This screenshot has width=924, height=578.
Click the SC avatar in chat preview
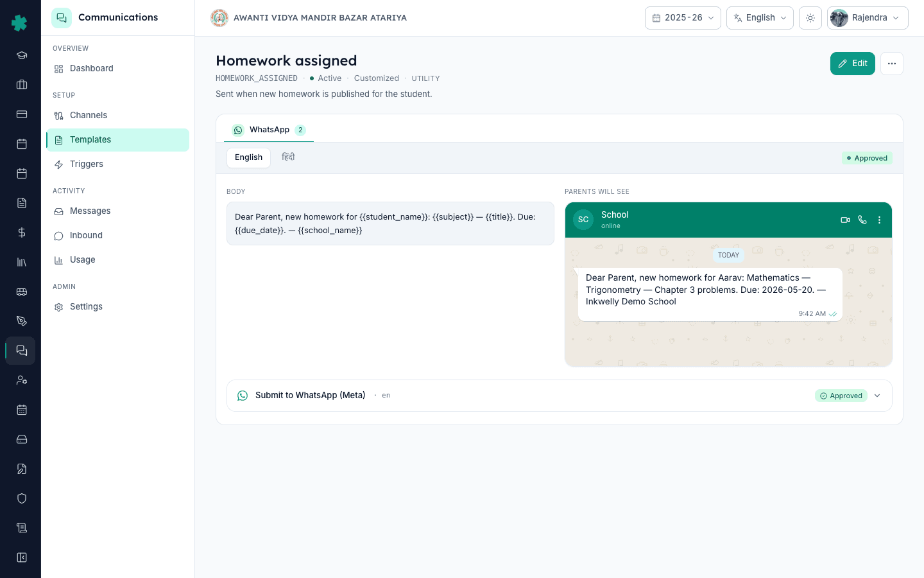(x=583, y=220)
